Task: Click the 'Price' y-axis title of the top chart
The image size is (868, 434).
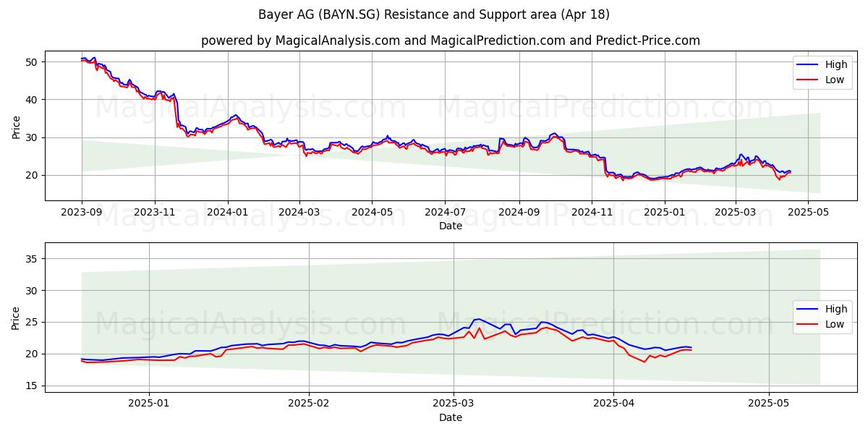Action: 16,126
